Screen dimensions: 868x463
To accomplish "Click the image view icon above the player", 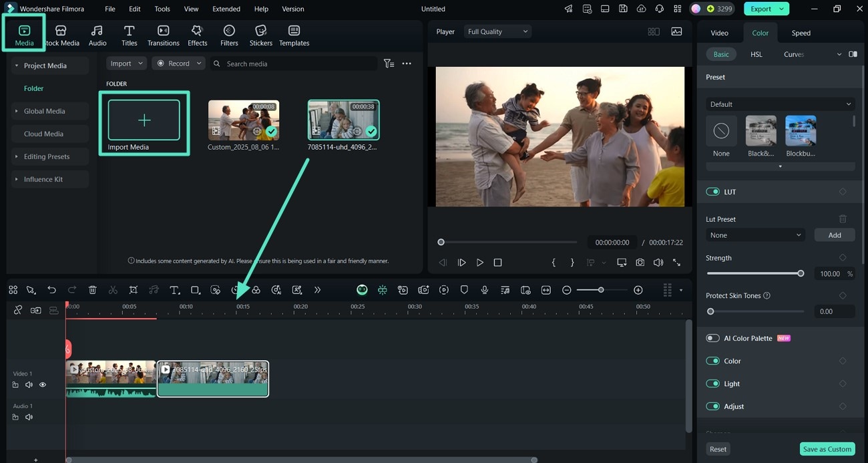I will [x=676, y=31].
